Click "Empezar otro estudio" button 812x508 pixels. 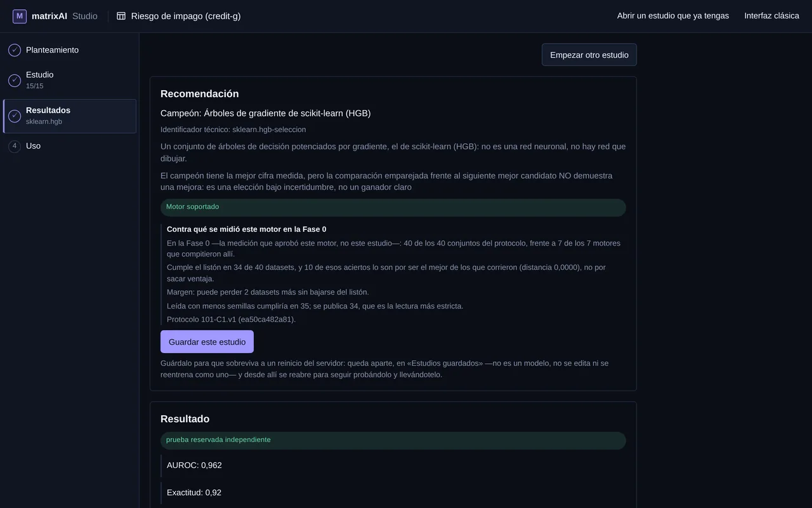coord(589,55)
